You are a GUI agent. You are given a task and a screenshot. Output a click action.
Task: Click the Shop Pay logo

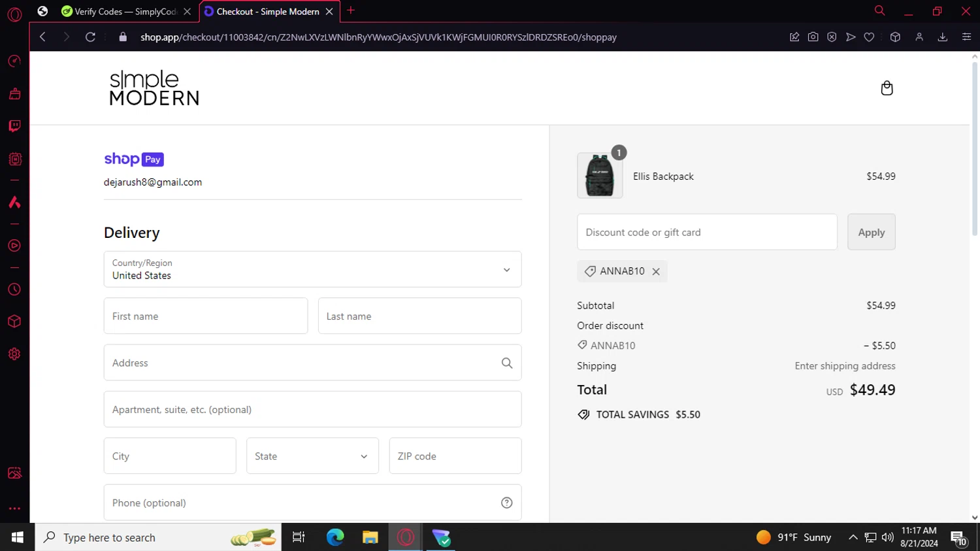[x=134, y=159]
